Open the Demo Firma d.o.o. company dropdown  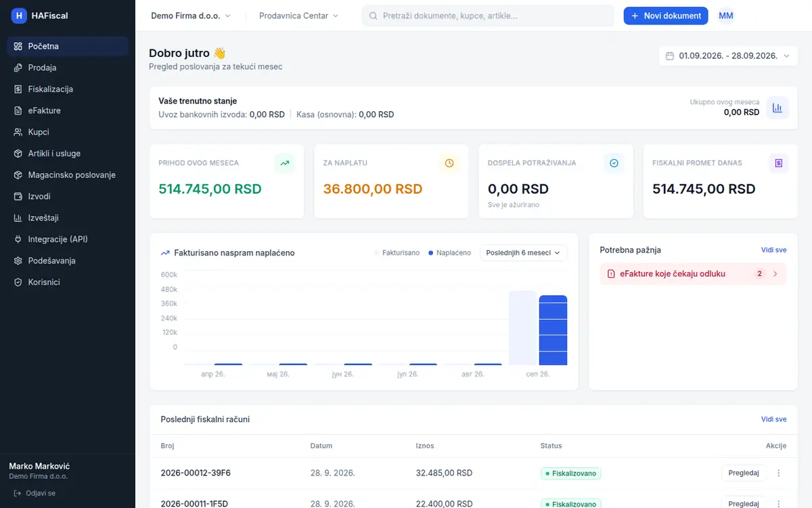pos(191,16)
